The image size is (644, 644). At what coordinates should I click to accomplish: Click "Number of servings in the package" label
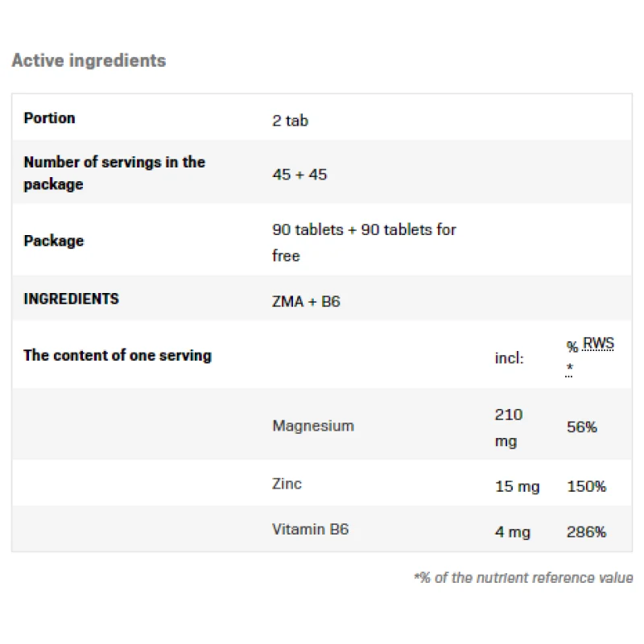tap(114, 173)
